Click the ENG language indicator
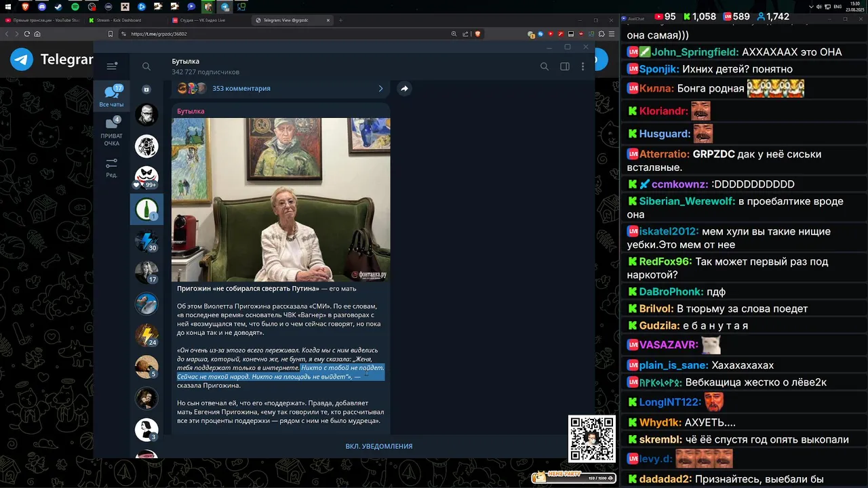This screenshot has width=868, height=488. coord(837,7)
